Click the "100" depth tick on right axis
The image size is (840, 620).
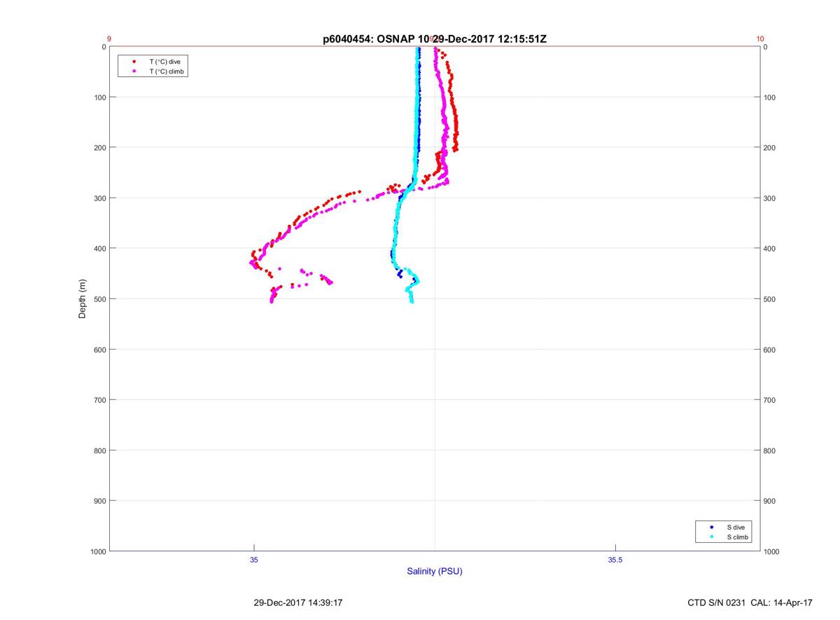pos(770,97)
